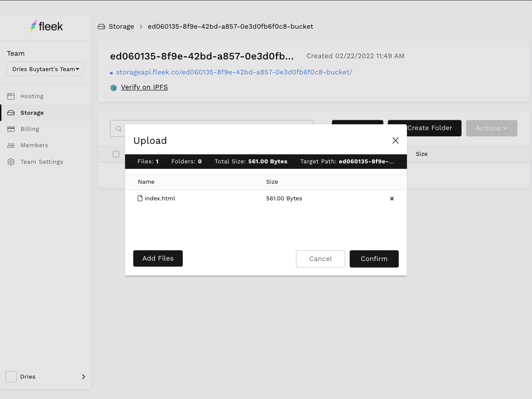Expand the Actions dropdown
532x399 pixels.
click(492, 128)
